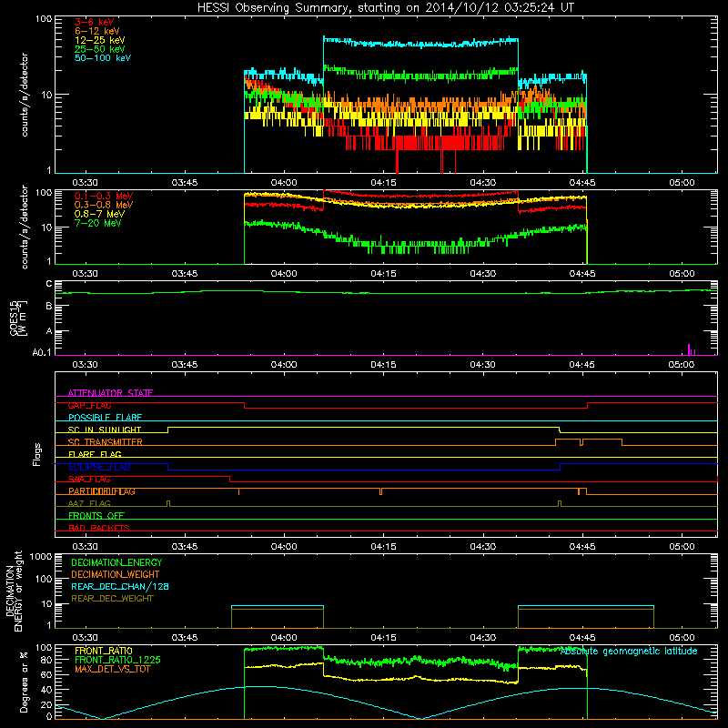Screen dimensions: 728x728
Task: Select the cyan 50-100 keV legend label
Action: point(103,58)
